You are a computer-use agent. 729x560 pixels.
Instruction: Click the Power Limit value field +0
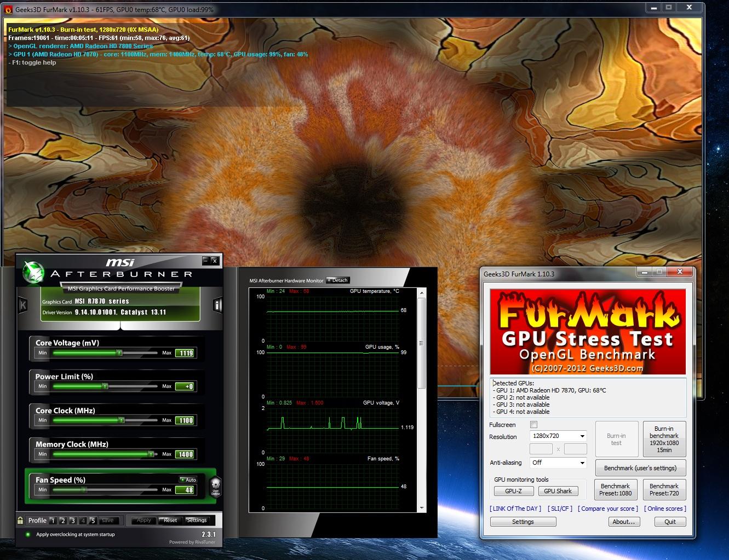click(x=186, y=386)
